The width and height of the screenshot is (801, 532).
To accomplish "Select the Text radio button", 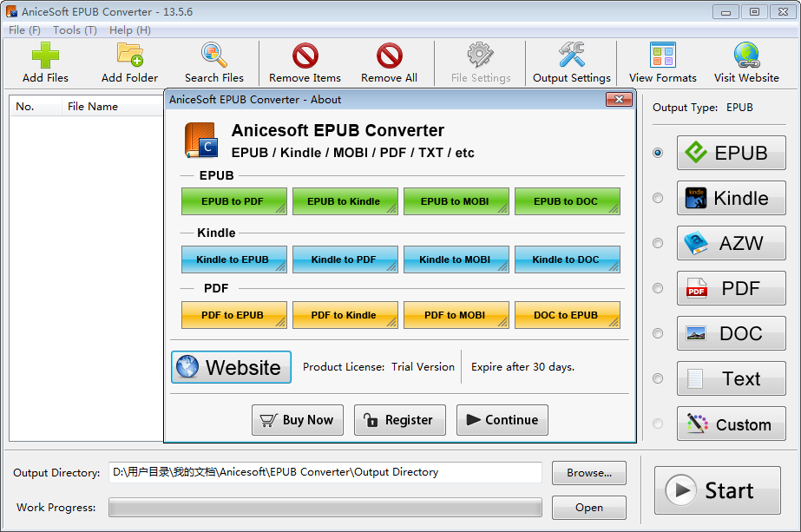I will click(x=658, y=378).
